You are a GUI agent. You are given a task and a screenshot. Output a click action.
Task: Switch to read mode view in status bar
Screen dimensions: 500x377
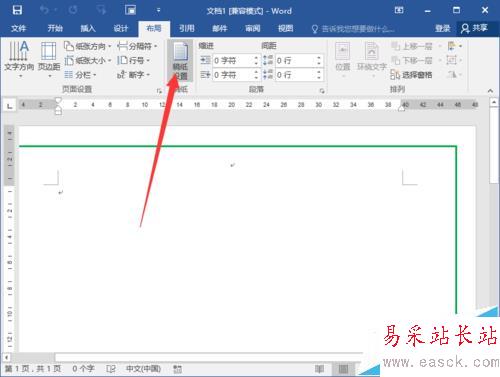[319, 369]
